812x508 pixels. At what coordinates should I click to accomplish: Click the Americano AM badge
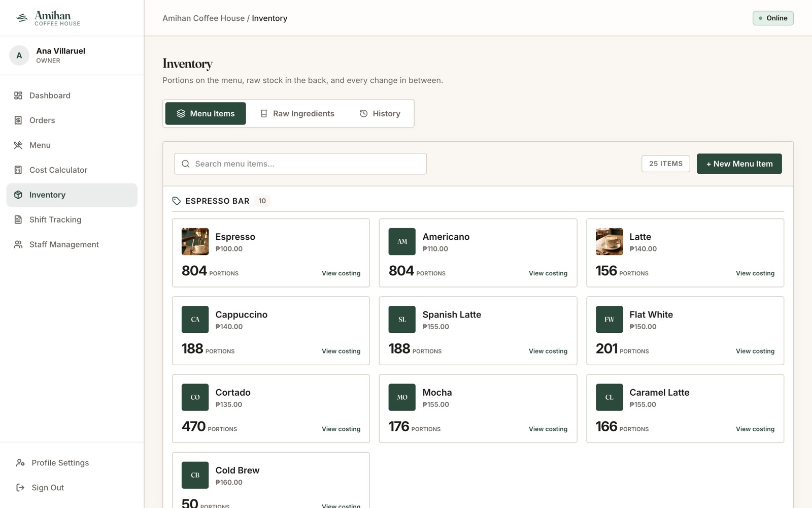point(402,242)
